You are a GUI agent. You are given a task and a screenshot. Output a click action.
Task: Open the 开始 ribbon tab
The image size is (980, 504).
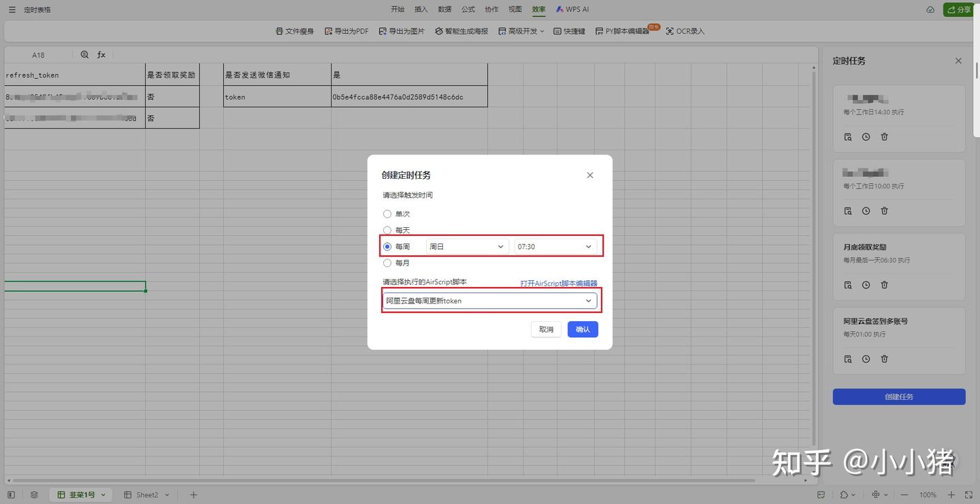[x=397, y=10]
